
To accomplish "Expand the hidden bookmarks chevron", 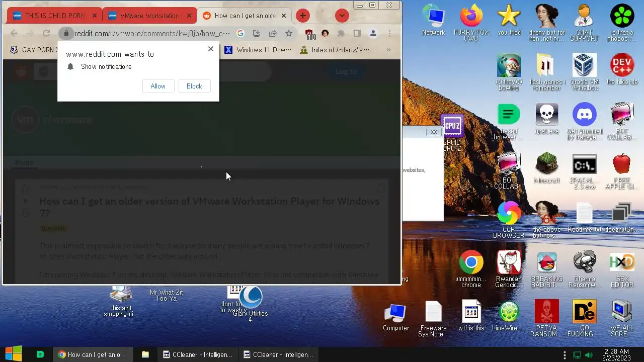I will tap(388, 50).
